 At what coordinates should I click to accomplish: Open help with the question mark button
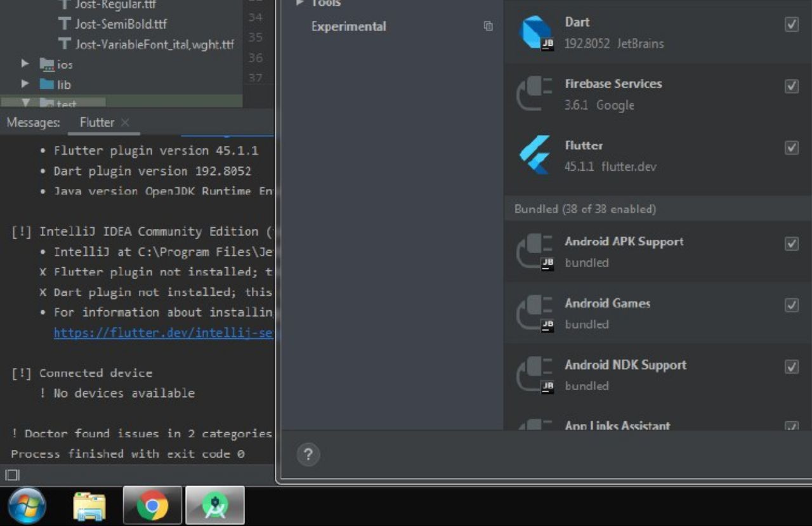pos(308,454)
